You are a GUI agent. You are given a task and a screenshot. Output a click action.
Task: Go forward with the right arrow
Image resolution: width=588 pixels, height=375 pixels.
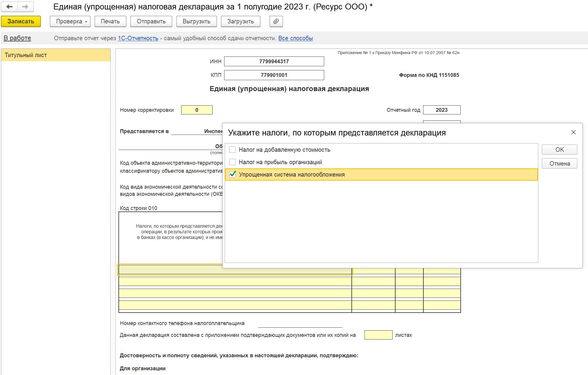25,7
